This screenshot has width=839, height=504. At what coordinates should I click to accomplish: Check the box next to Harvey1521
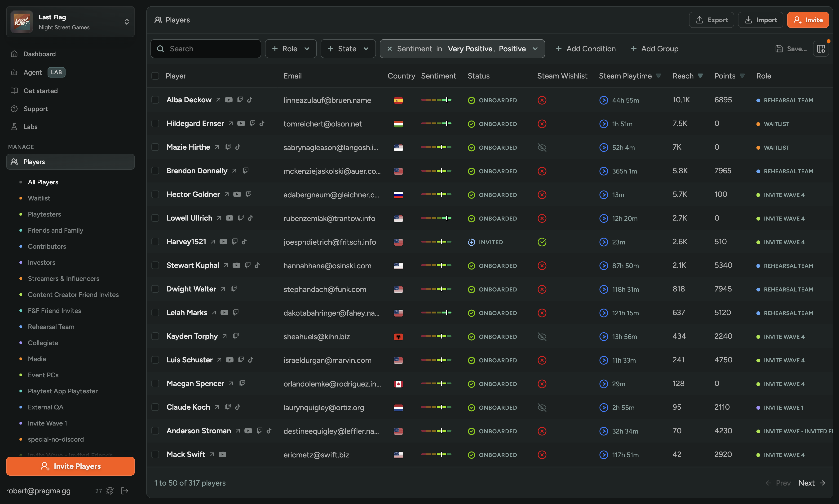pos(155,241)
